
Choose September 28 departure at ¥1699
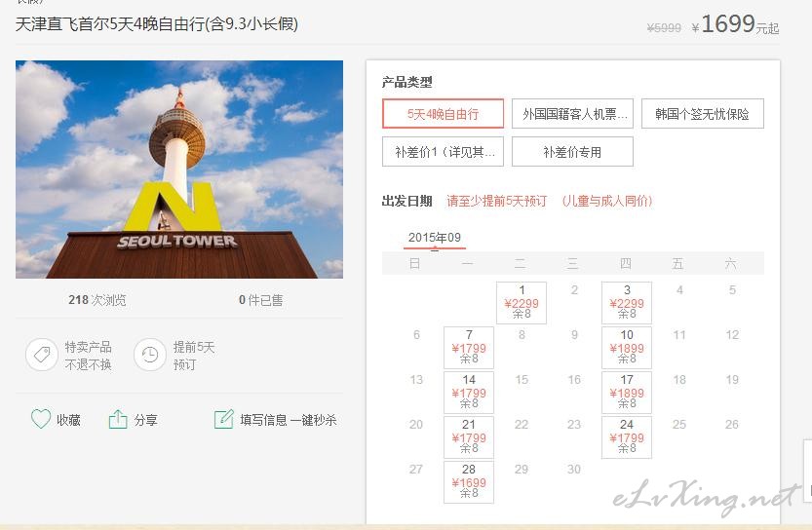[x=469, y=482]
